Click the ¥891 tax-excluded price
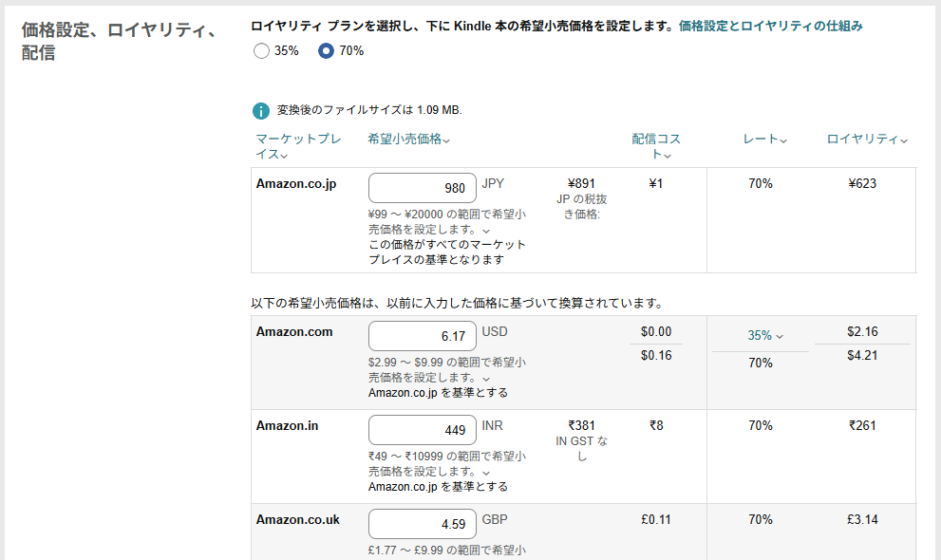The width and height of the screenshot is (941, 560). click(581, 184)
